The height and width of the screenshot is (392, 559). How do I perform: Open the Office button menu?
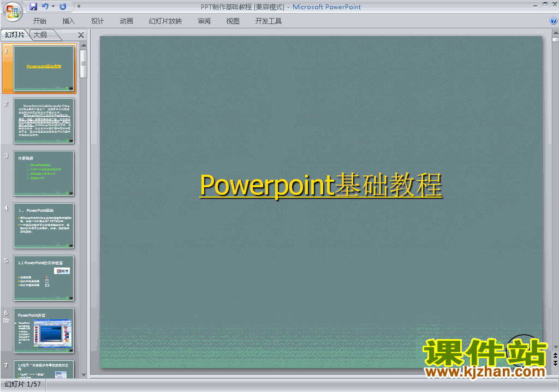(13, 11)
